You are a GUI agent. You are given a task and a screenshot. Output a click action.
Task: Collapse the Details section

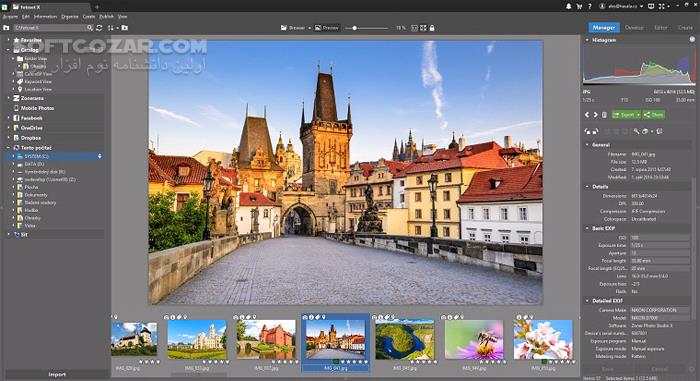pos(587,187)
